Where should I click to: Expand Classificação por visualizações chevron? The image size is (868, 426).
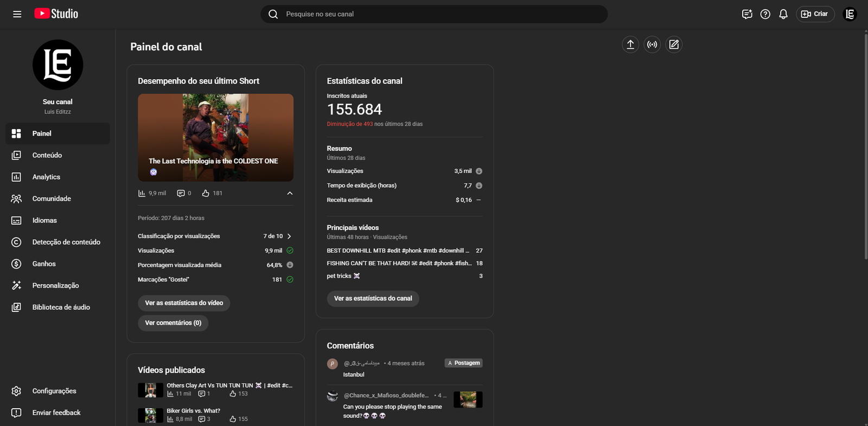point(289,236)
